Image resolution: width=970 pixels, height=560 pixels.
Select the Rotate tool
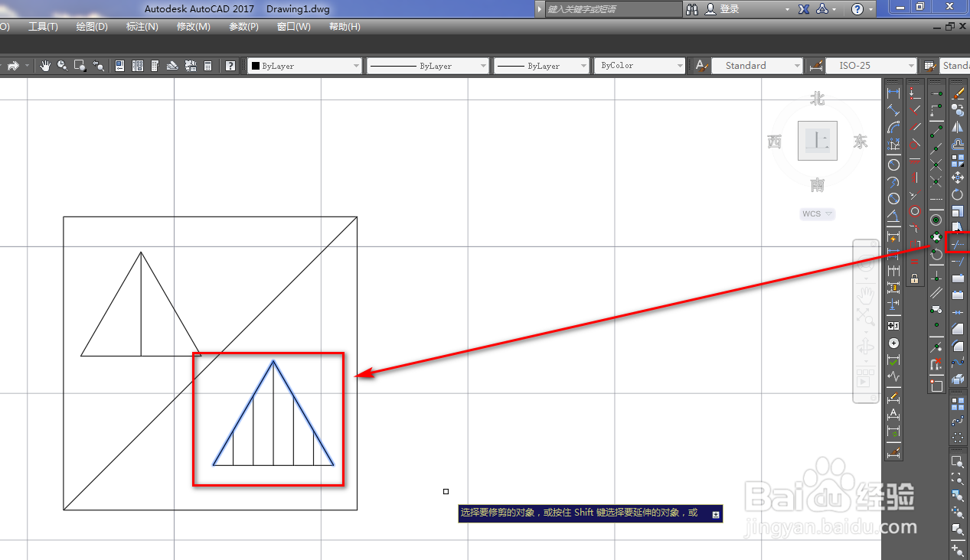(958, 194)
